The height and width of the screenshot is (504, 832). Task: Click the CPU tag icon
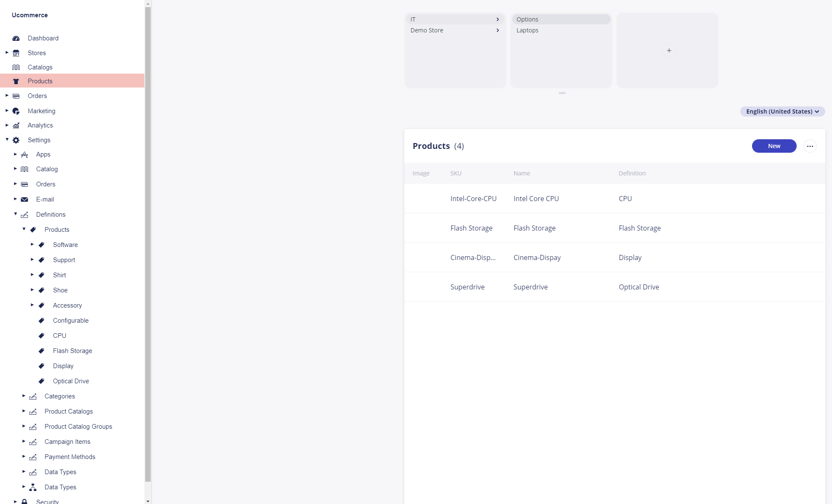pyautogui.click(x=41, y=336)
